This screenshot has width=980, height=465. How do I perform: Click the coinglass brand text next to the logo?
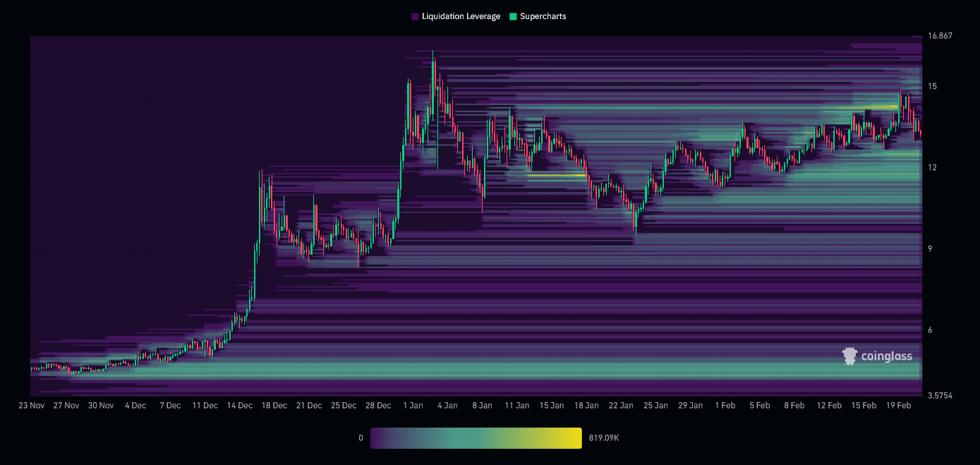click(888, 356)
